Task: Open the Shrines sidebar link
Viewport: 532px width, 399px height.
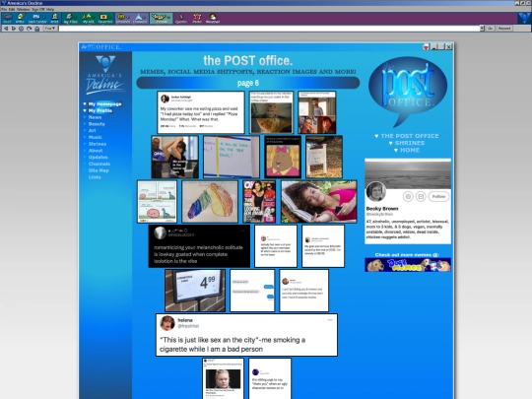Action: point(98,144)
